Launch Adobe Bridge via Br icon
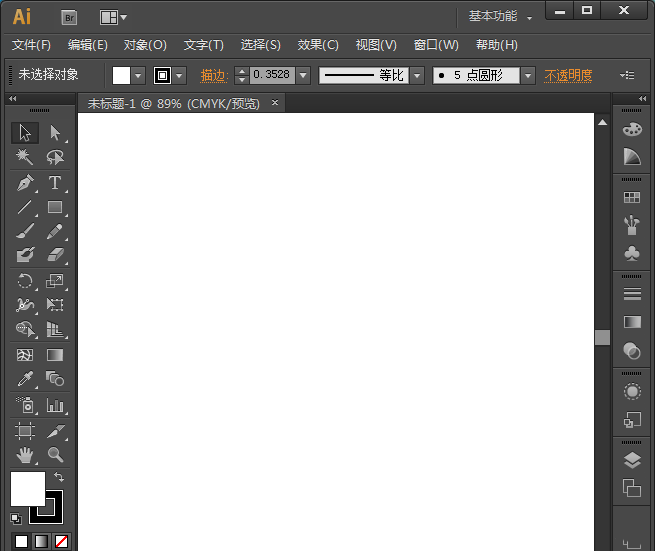This screenshot has height=551, width=655. click(x=69, y=18)
